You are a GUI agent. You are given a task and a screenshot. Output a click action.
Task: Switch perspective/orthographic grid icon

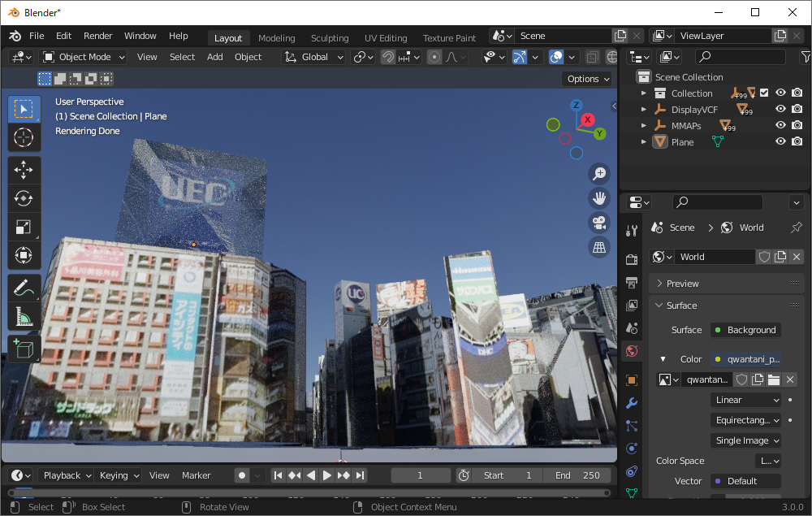tap(599, 247)
